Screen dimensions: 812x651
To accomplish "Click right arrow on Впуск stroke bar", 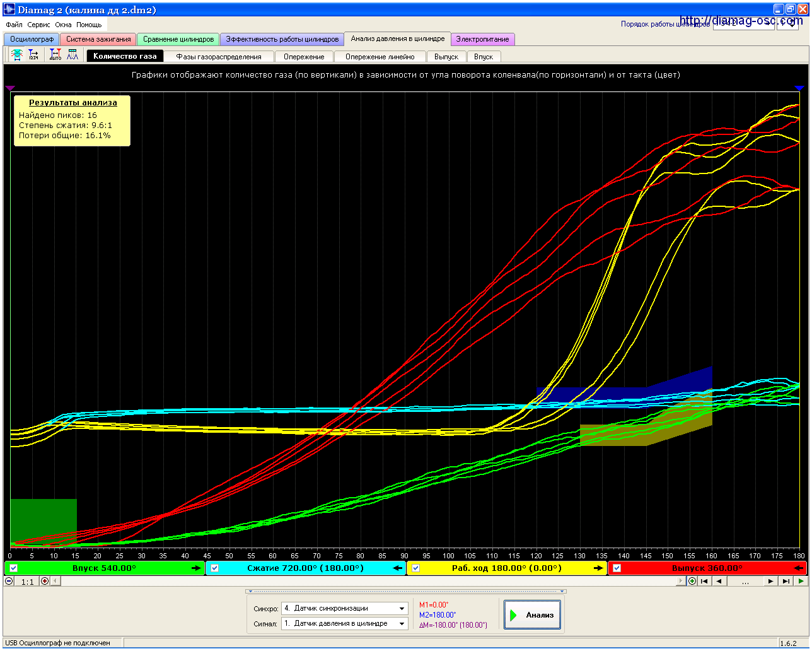I will [196, 568].
